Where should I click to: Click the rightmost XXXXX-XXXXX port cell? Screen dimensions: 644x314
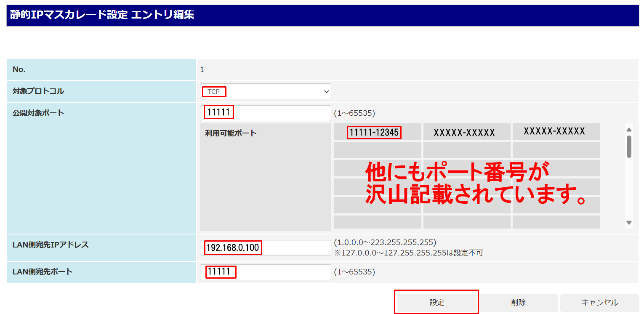click(556, 132)
